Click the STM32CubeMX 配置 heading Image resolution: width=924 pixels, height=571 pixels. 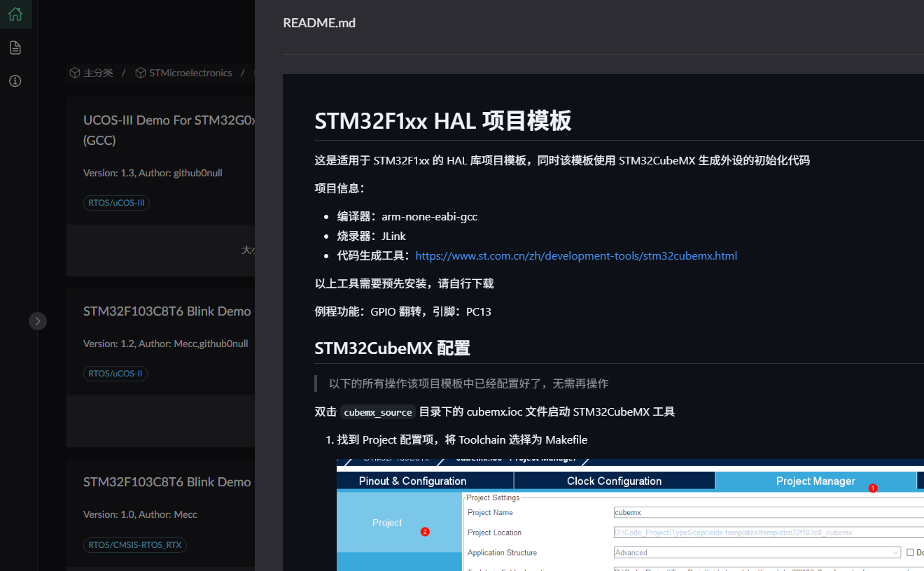[x=392, y=348]
